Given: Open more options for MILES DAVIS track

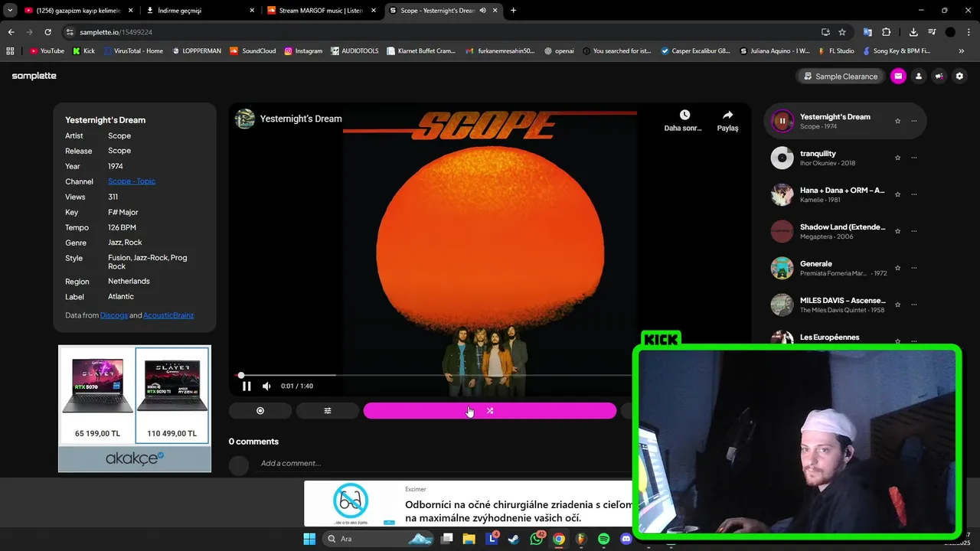Looking at the screenshot, I should tap(914, 305).
